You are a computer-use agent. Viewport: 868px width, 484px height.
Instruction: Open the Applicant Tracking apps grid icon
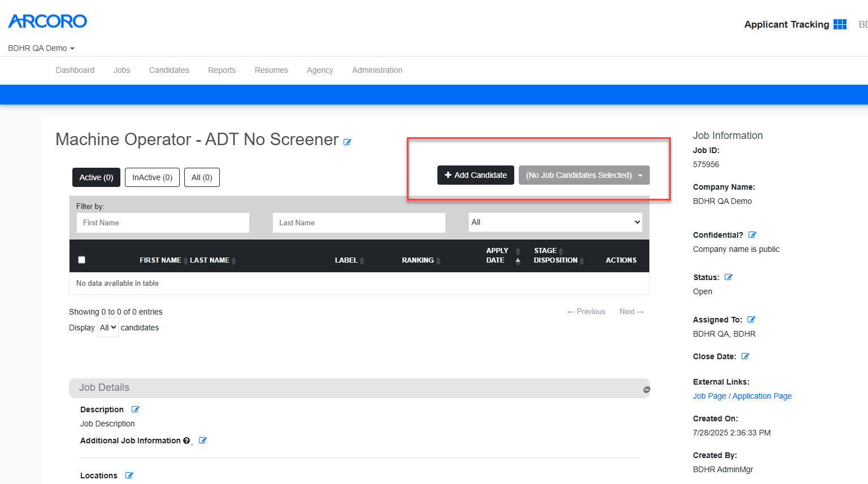pyautogui.click(x=840, y=24)
